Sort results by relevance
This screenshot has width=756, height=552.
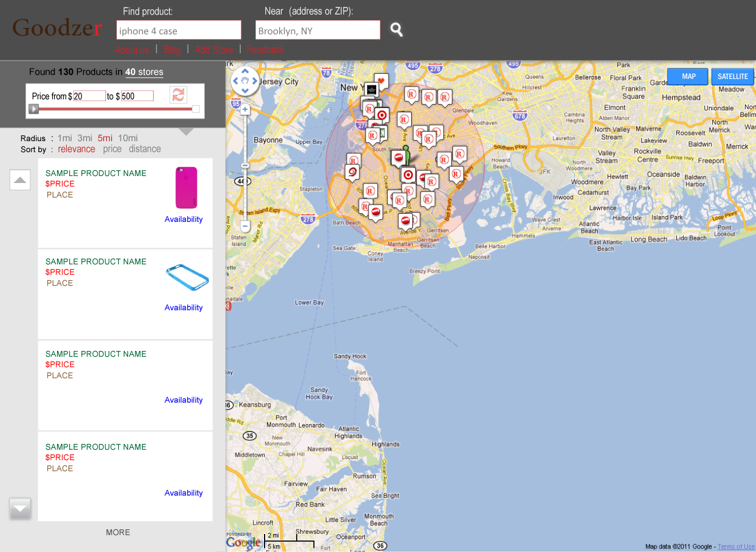[x=76, y=149]
